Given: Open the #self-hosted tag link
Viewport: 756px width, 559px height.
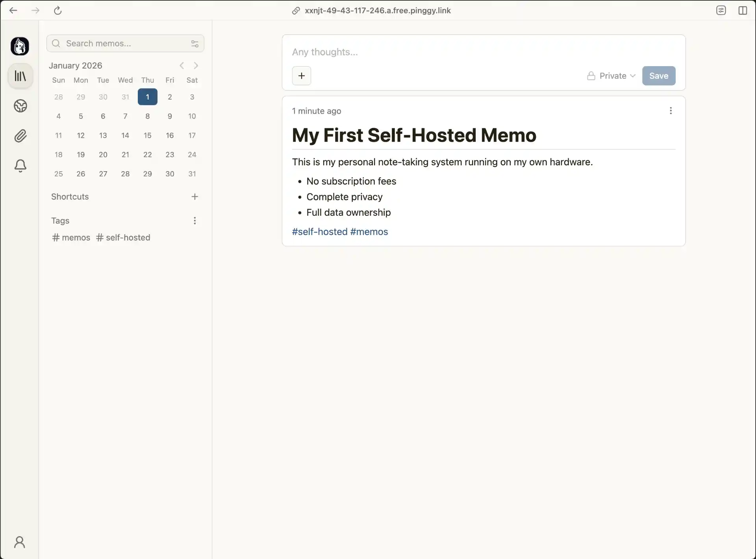Looking at the screenshot, I should pyautogui.click(x=319, y=232).
